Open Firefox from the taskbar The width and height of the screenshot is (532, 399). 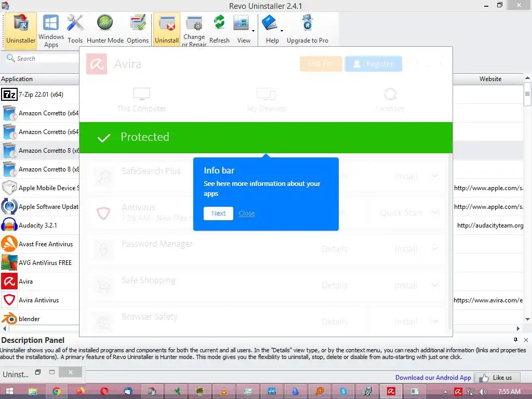(x=81, y=391)
